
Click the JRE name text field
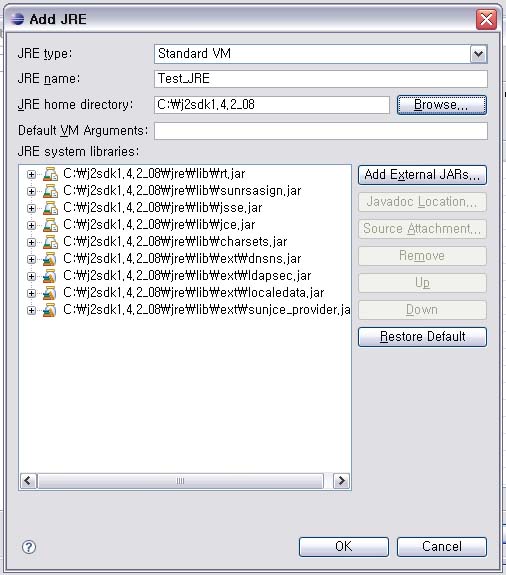(x=321, y=79)
